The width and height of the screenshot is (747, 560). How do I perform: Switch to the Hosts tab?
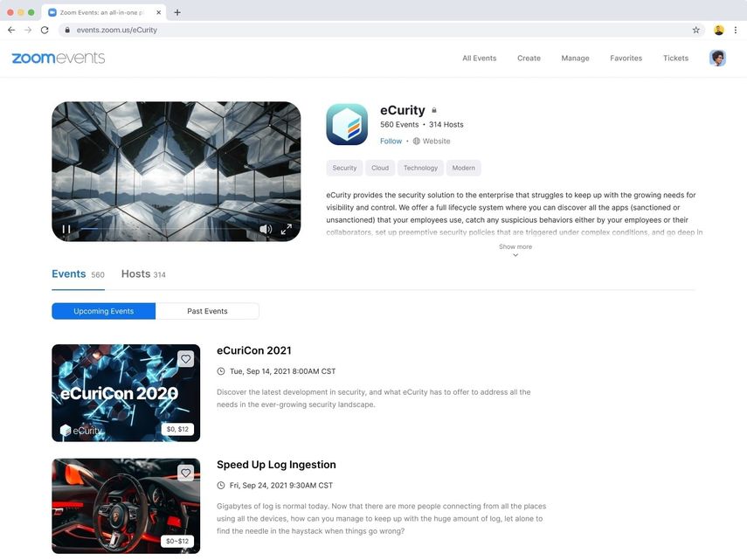[137, 273]
